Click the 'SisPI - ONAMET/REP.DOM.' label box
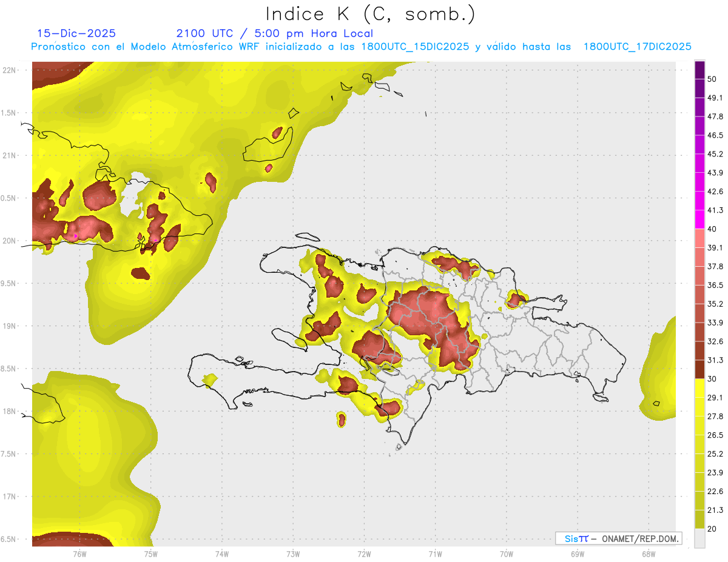This screenshot has height=562, width=728. [x=618, y=538]
